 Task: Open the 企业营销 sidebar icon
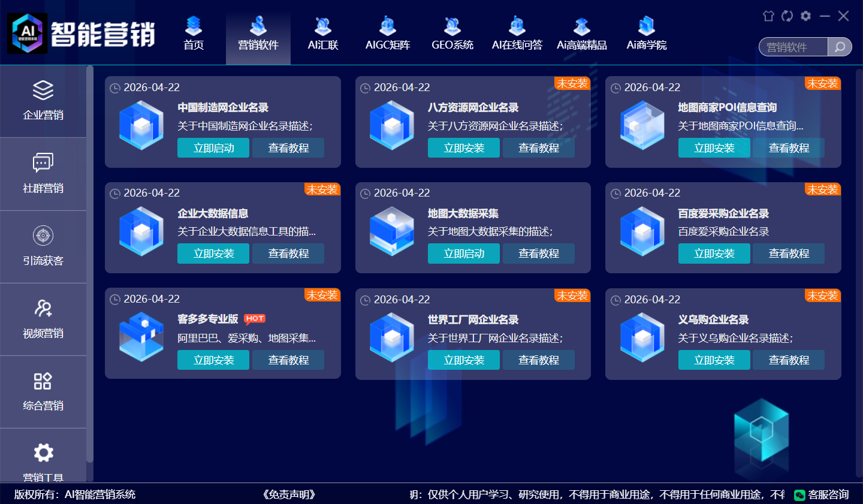point(43,90)
